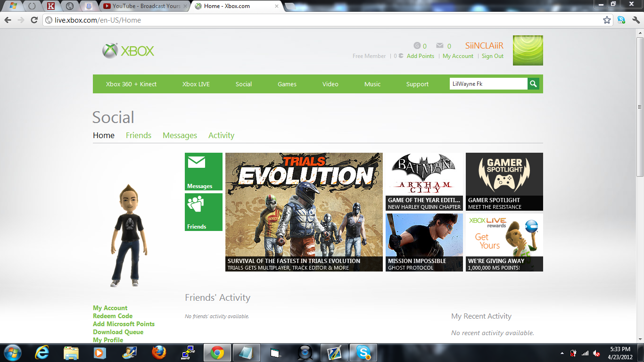Select the Activity sub-tab under Social

(x=221, y=135)
